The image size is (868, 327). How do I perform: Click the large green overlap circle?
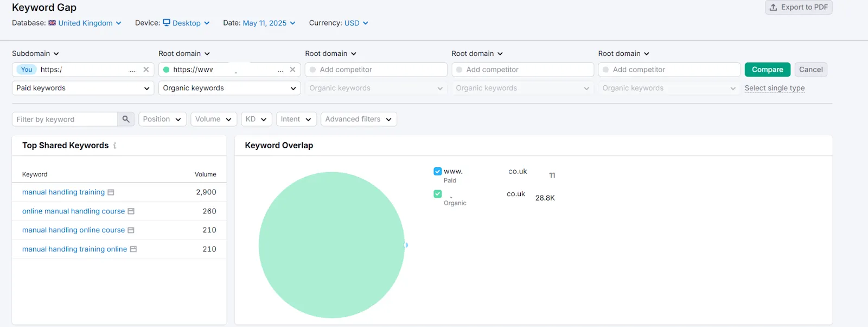click(331, 245)
